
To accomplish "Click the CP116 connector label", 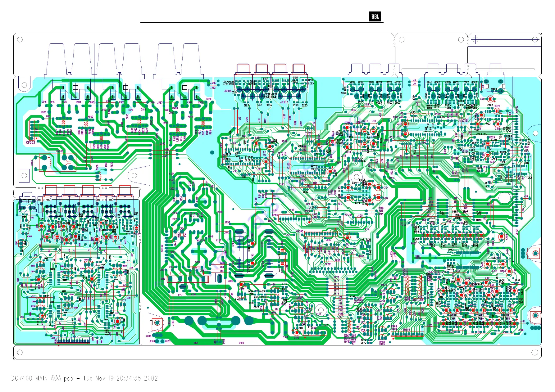I will pyautogui.click(x=275, y=215).
